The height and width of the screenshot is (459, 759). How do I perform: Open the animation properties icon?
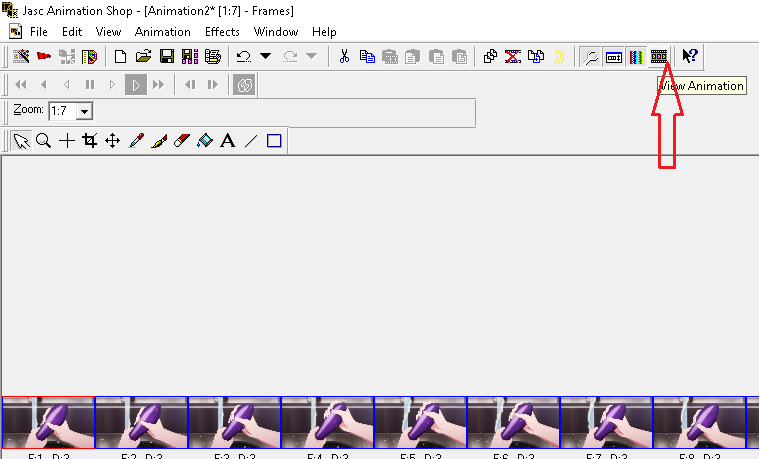pyautogui.click(x=213, y=57)
